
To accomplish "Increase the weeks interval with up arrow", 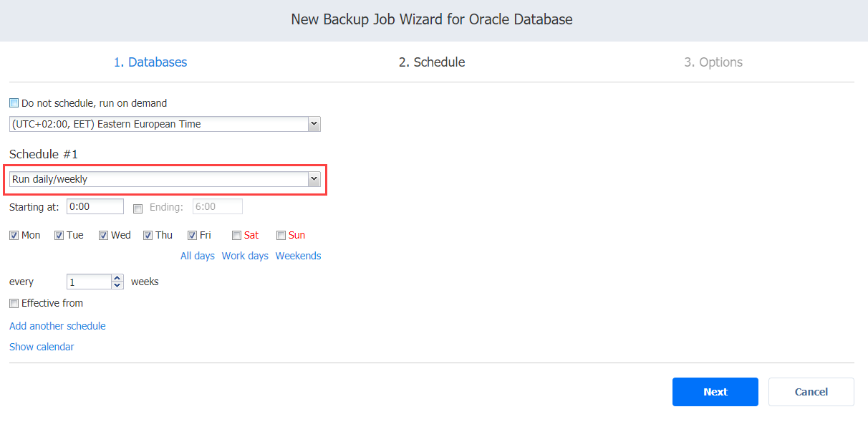I will [x=117, y=278].
